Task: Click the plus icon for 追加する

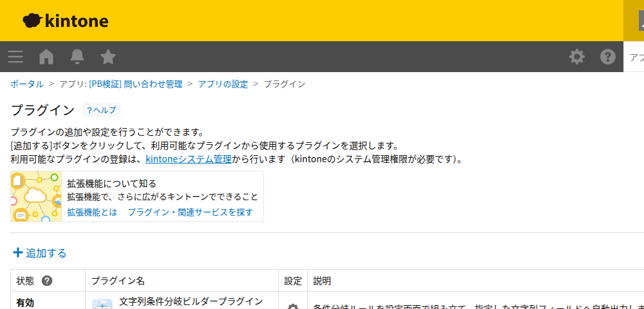Action: pyautogui.click(x=17, y=253)
